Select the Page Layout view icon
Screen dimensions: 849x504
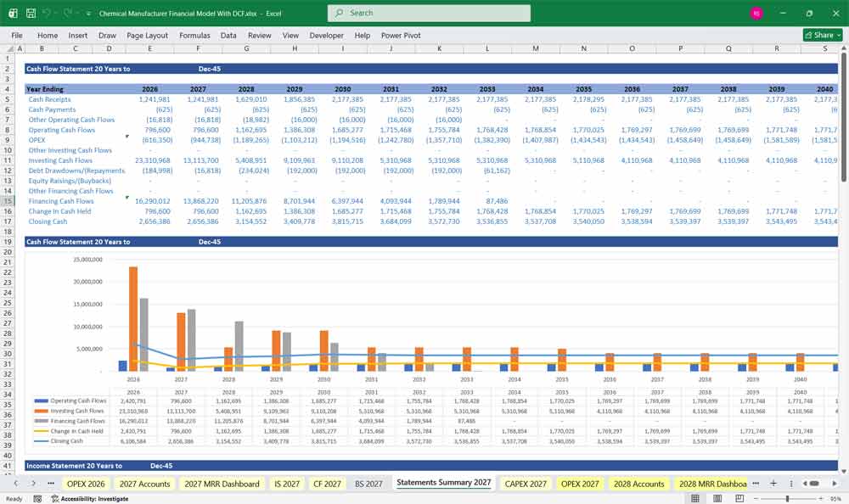[717, 498]
